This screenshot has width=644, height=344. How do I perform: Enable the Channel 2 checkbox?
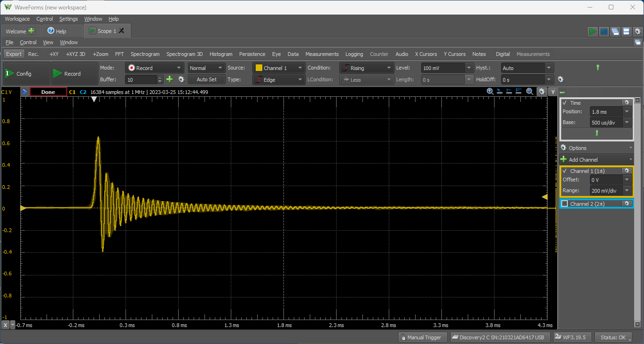coord(565,203)
